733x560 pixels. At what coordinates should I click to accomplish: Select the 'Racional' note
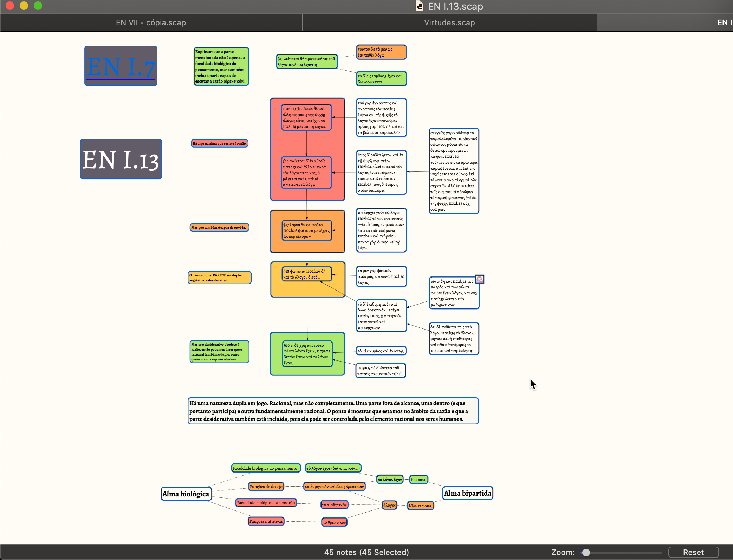click(x=419, y=479)
